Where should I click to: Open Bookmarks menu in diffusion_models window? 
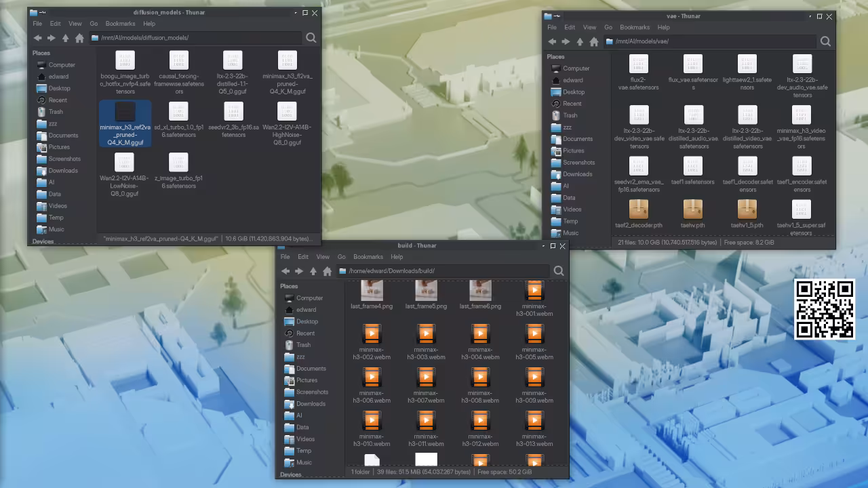120,24
